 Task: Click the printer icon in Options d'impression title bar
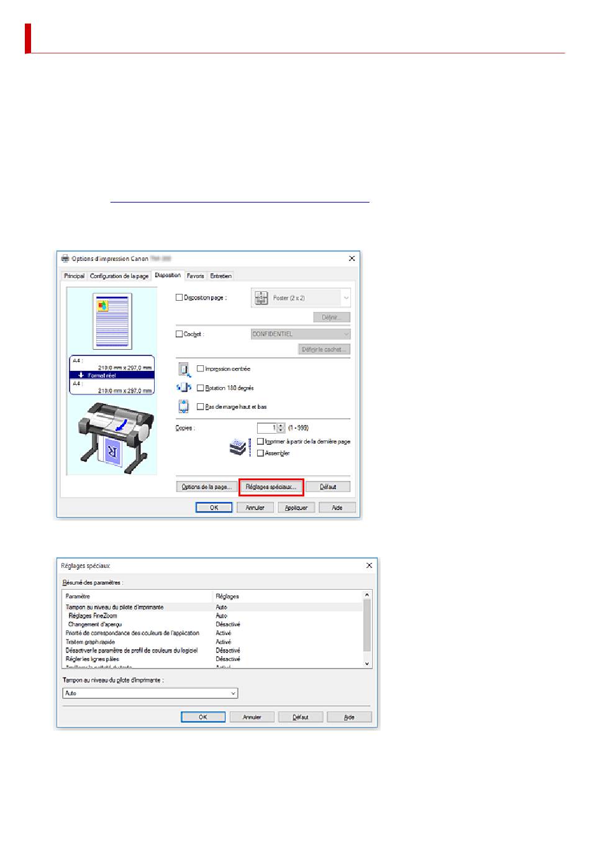[x=65, y=258]
